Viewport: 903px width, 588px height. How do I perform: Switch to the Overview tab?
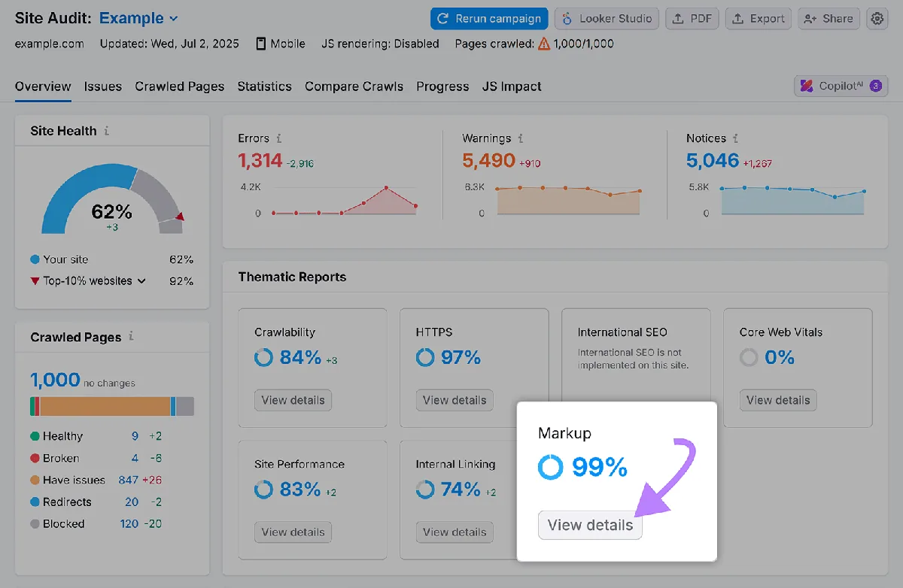point(43,86)
